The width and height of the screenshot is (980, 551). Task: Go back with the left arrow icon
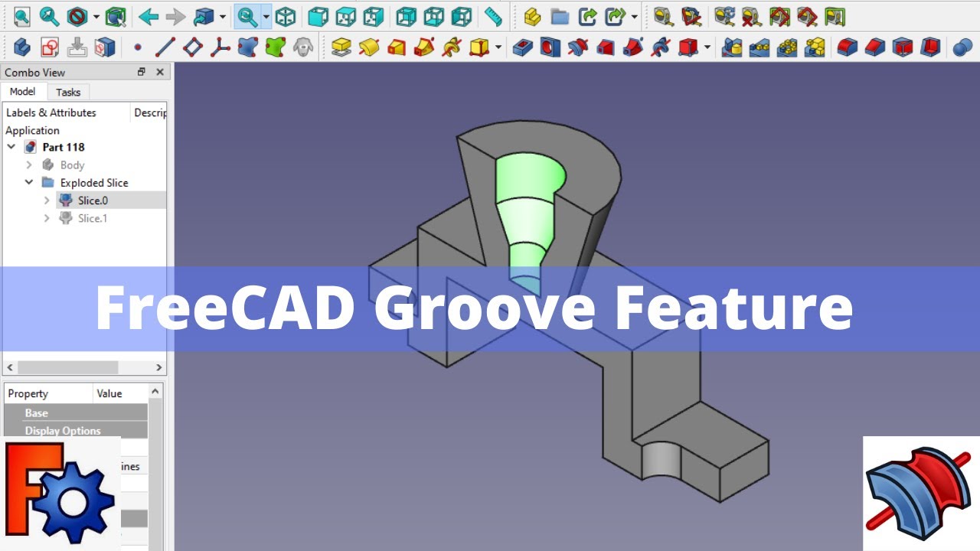(148, 16)
